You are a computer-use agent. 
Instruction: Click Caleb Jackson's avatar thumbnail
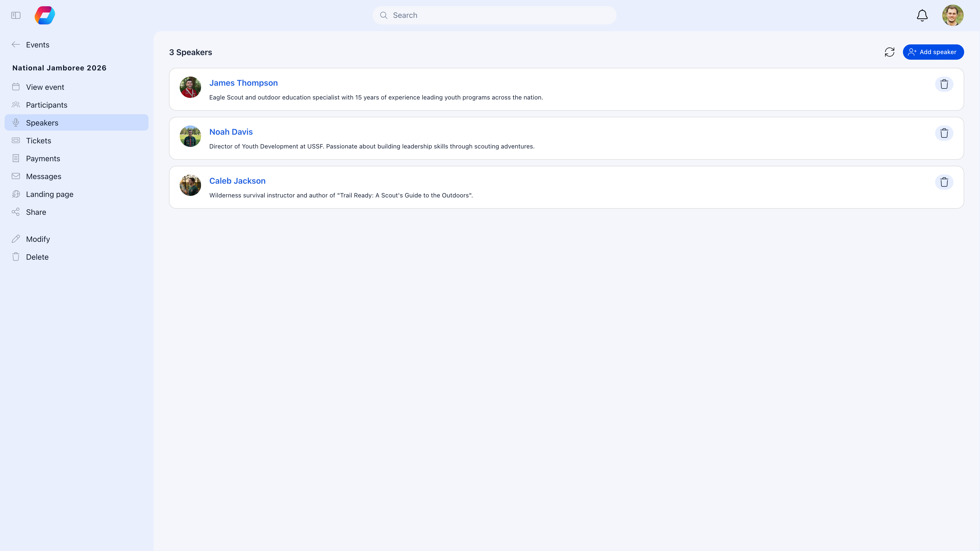[190, 185]
